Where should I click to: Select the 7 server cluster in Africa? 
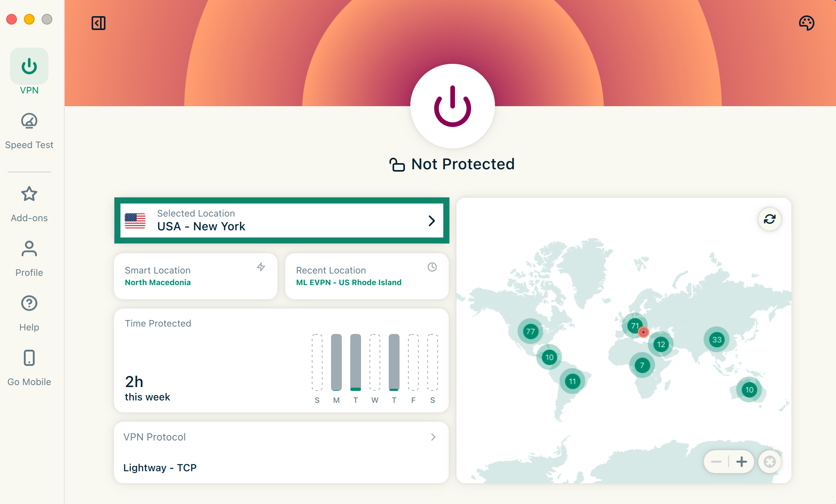pos(642,365)
